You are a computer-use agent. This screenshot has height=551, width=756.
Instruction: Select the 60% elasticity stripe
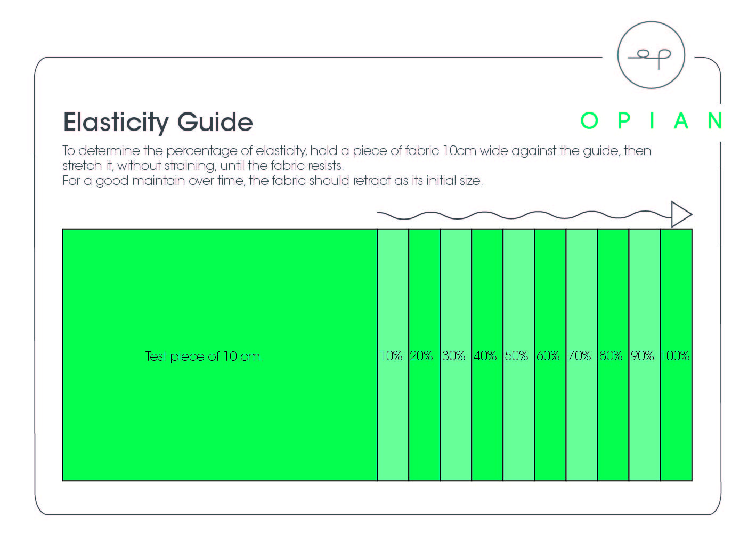[x=550, y=355]
